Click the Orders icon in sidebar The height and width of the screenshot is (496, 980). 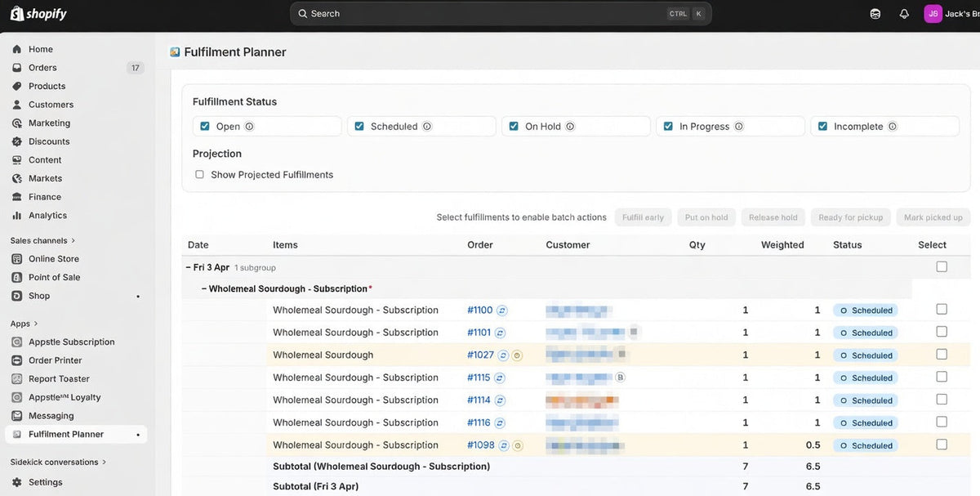click(x=16, y=68)
